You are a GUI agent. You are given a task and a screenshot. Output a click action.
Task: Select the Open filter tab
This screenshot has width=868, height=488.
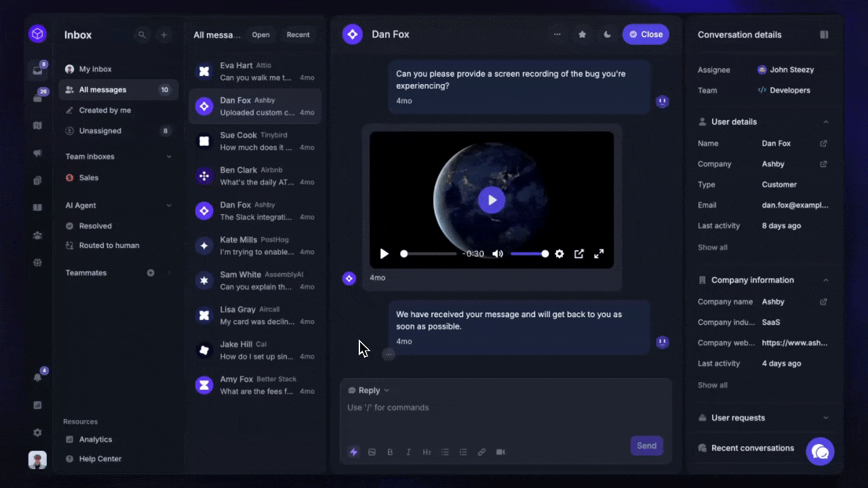tap(260, 35)
